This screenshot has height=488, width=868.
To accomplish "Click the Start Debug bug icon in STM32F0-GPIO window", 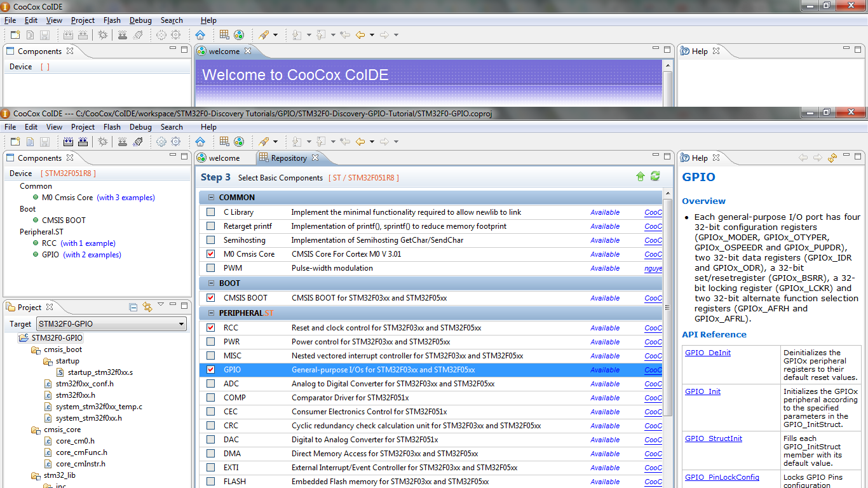I will tap(102, 142).
